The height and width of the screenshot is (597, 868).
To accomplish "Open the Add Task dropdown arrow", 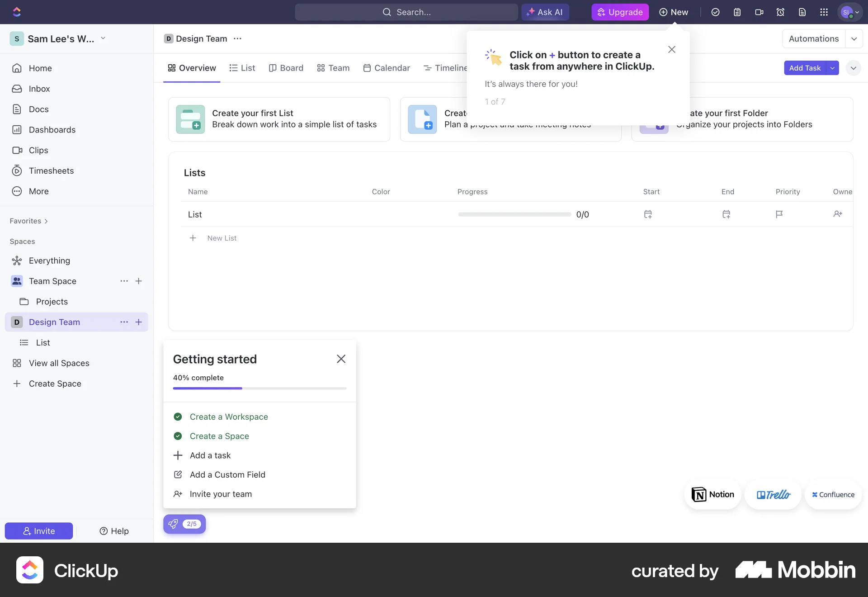I will (833, 68).
